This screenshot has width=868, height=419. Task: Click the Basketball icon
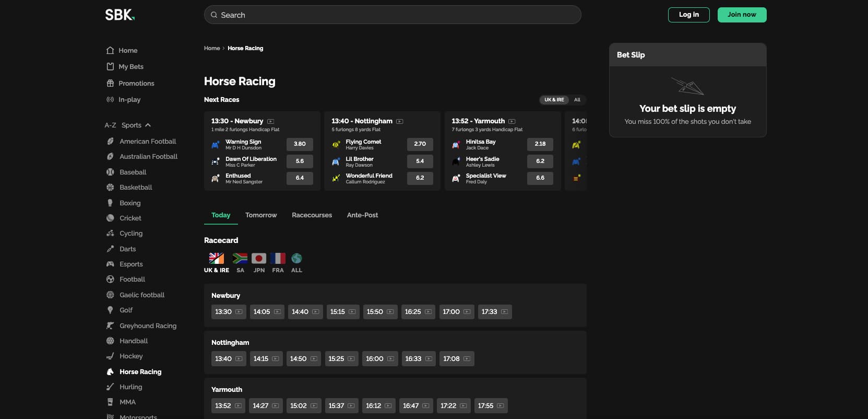[110, 188]
